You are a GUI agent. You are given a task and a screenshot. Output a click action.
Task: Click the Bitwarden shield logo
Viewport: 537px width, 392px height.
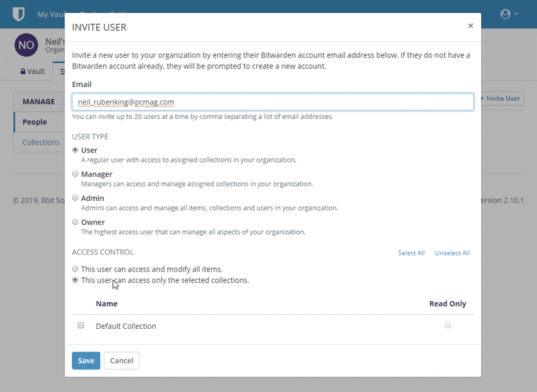(x=18, y=14)
